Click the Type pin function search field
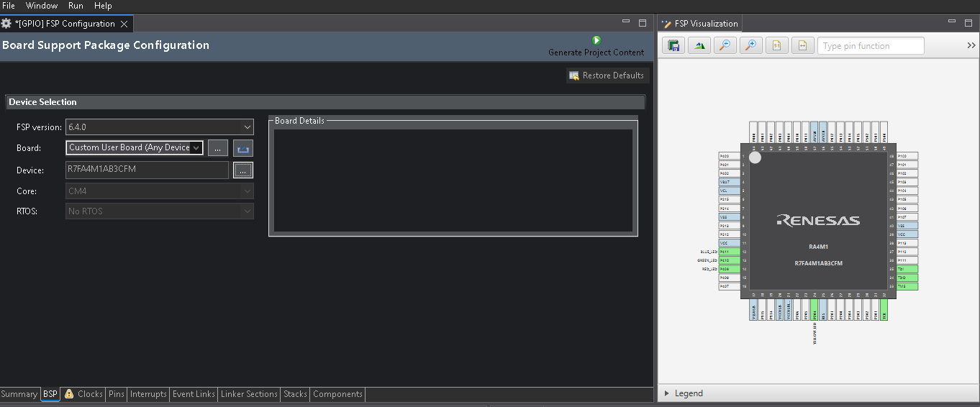The width and height of the screenshot is (980, 407). point(871,45)
